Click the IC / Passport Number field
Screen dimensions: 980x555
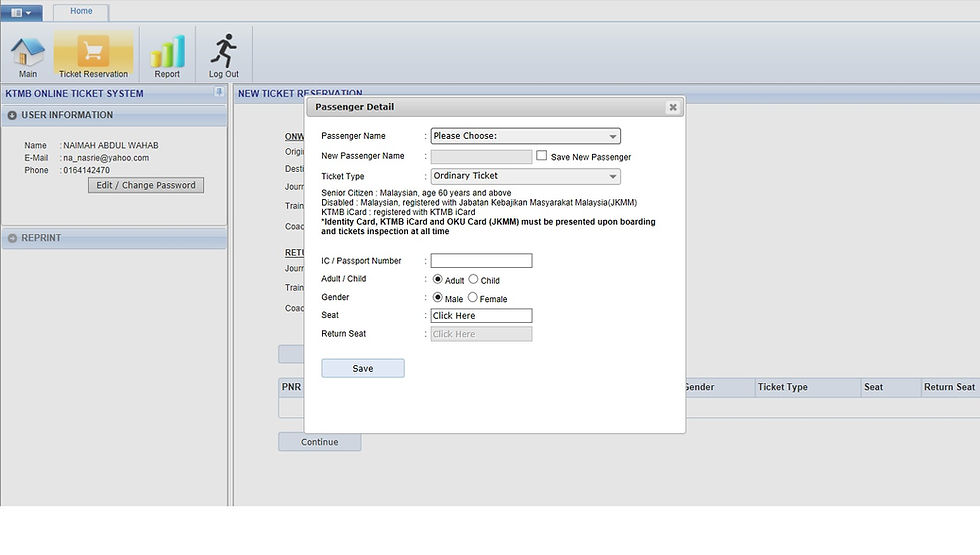pos(481,261)
